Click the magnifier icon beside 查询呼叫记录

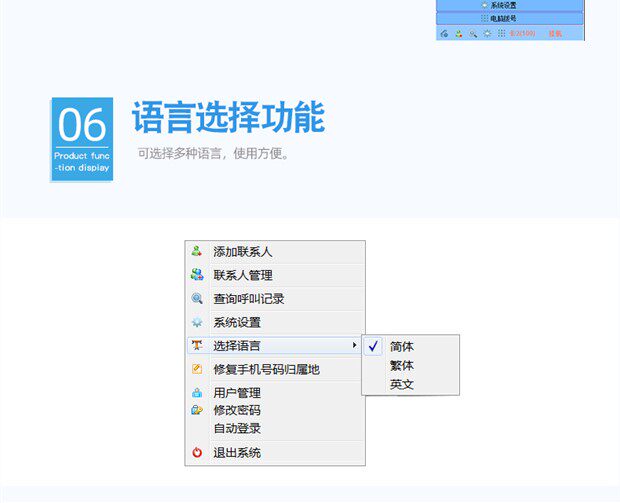[197, 298]
